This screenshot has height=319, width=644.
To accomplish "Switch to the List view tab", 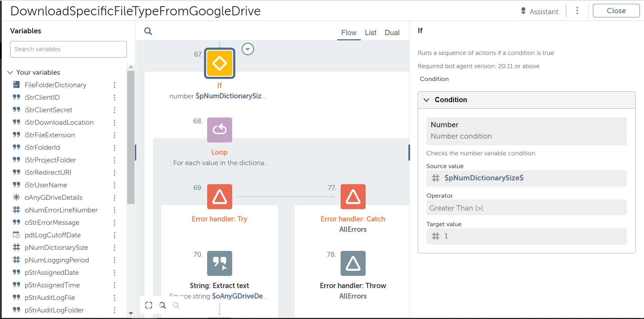I will (x=370, y=33).
